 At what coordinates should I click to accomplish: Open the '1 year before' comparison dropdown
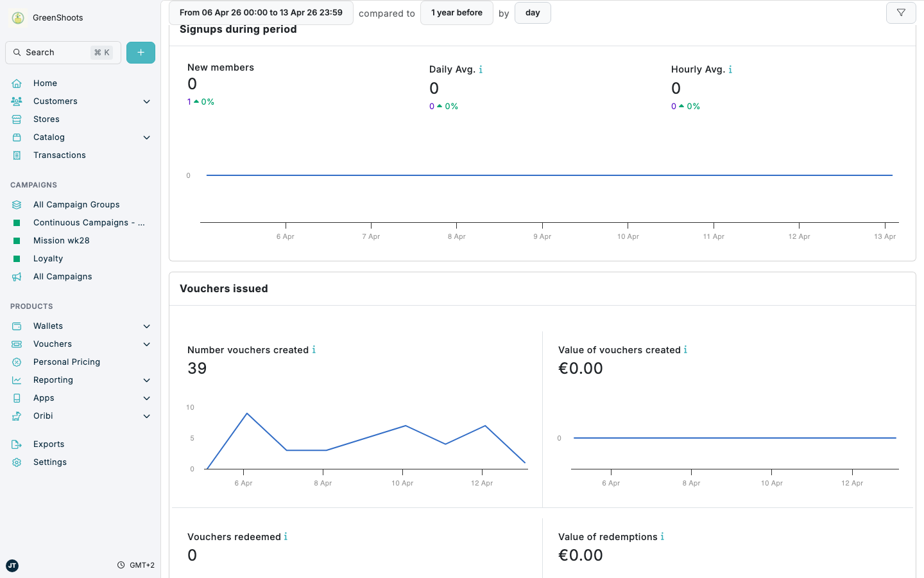456,13
